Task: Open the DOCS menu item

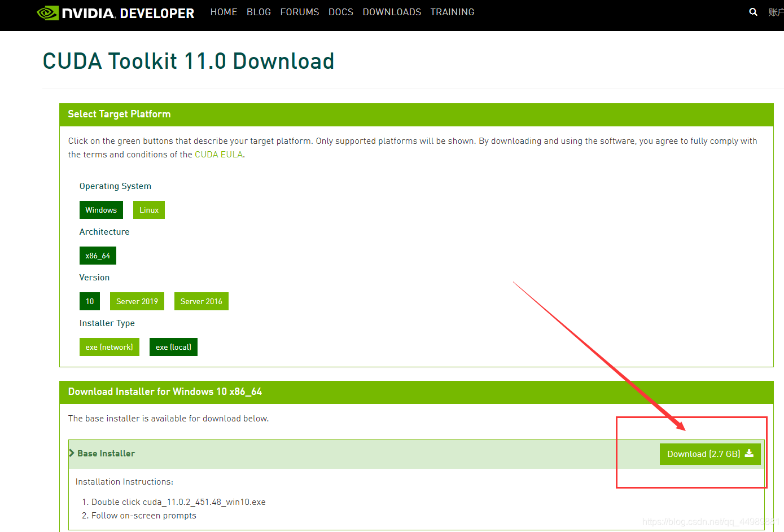Action: pos(341,12)
